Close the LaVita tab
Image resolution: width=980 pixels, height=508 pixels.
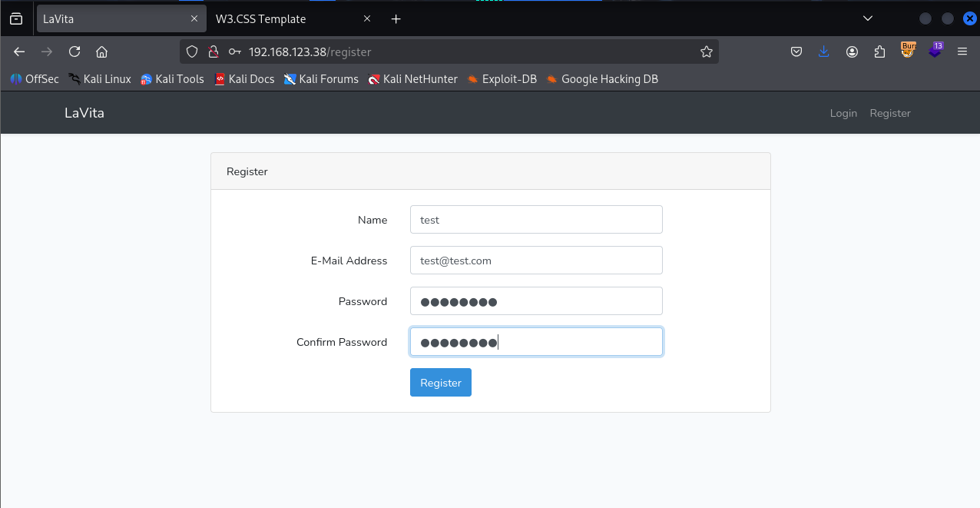click(194, 19)
